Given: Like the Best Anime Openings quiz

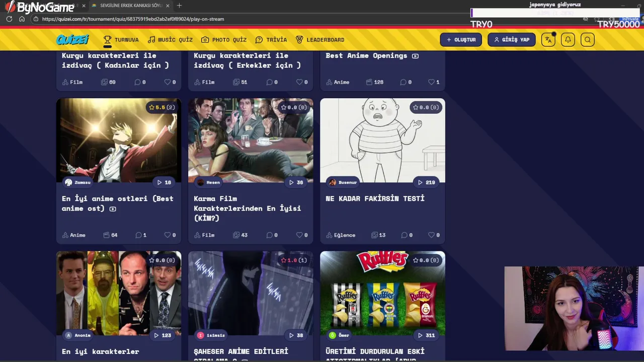Looking at the screenshot, I should pyautogui.click(x=433, y=82).
